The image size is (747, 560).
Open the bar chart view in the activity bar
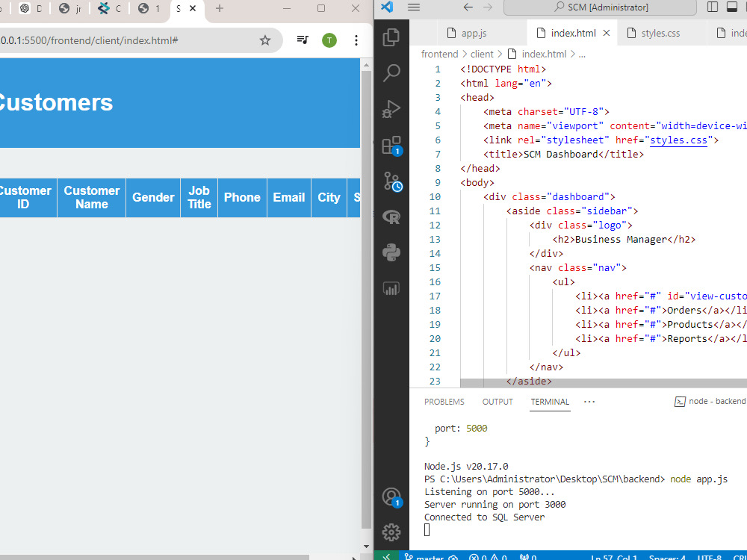(x=391, y=288)
